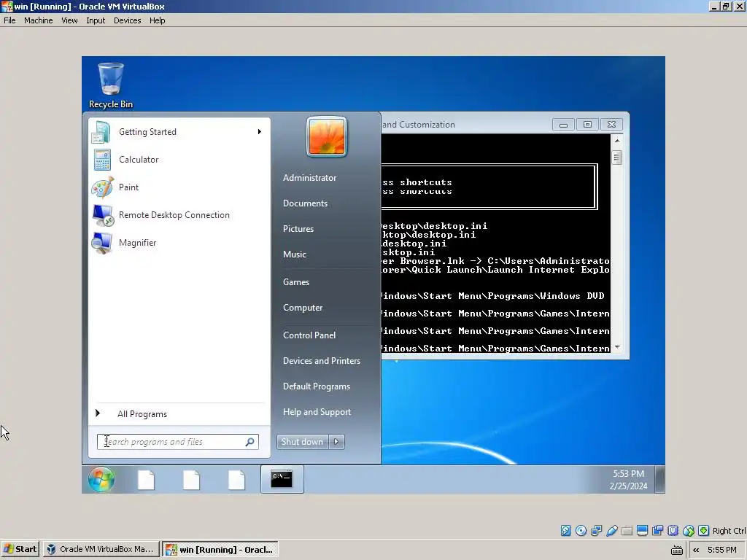
Task: Open Shut down options arrow
Action: pyautogui.click(x=336, y=442)
